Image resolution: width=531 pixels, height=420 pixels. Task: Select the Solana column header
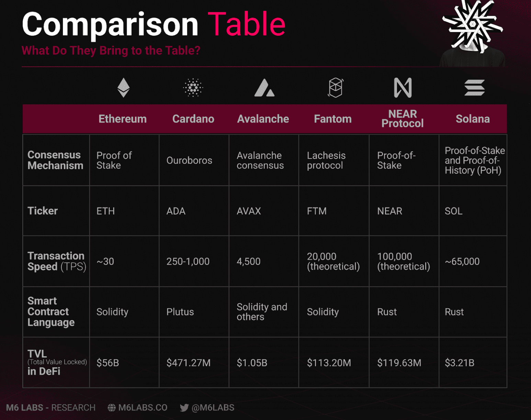[473, 119]
